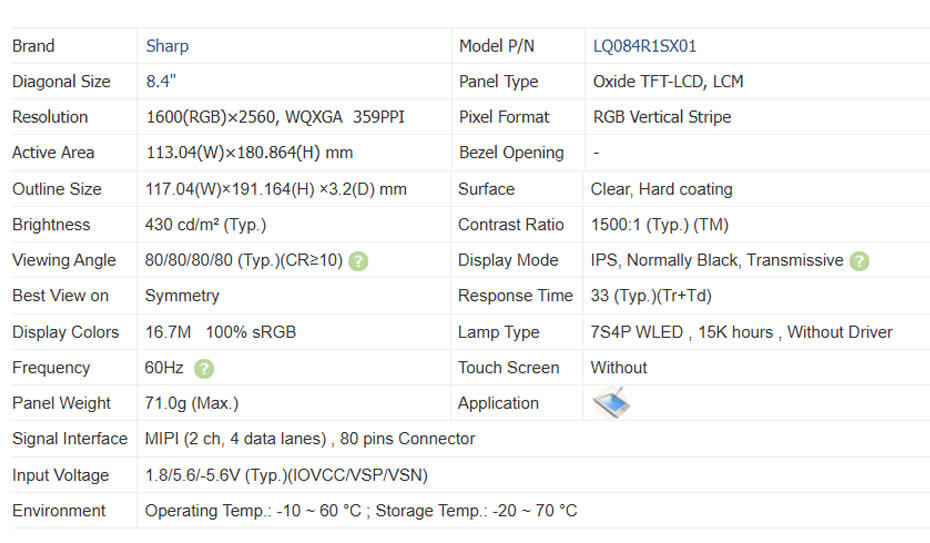Viewport: 930px width, 543px height.
Task: Click the Panel Weight 71.0g value
Action: 191,404
